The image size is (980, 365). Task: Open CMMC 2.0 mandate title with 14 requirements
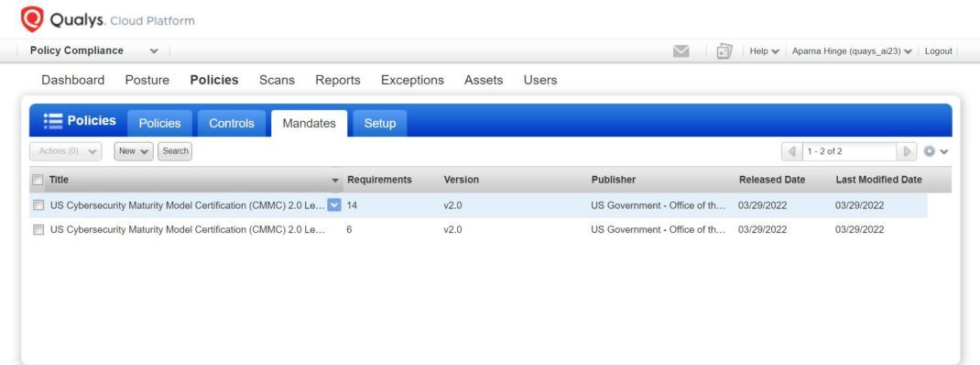(x=188, y=205)
